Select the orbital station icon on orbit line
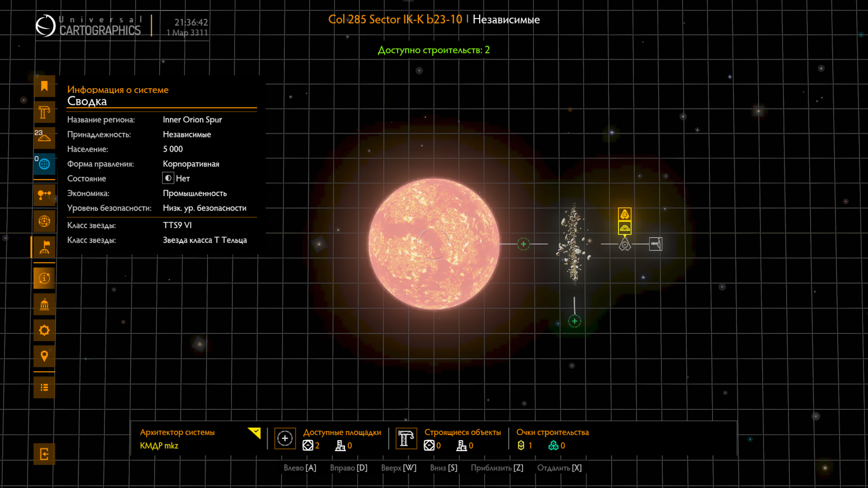The height and width of the screenshot is (488, 868). pyautogui.click(x=625, y=244)
